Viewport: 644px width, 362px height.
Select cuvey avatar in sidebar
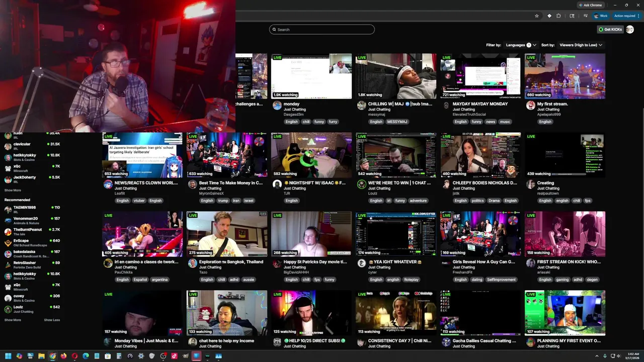8,298
